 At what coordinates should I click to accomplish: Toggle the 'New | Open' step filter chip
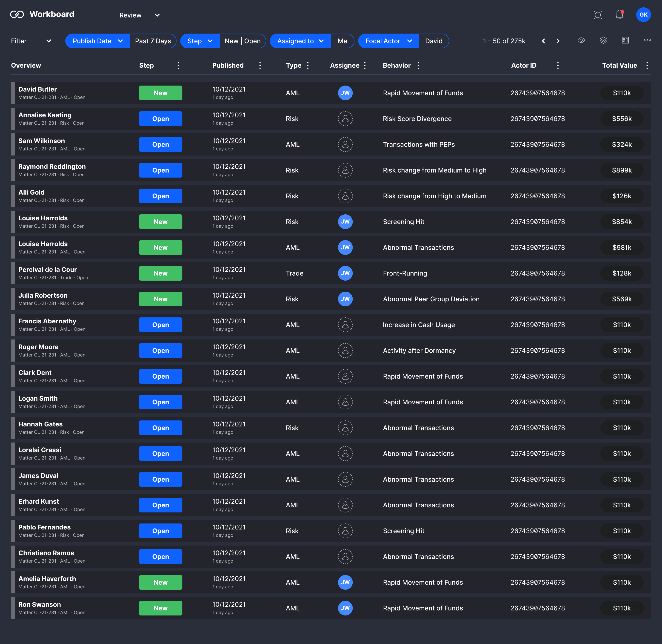243,41
